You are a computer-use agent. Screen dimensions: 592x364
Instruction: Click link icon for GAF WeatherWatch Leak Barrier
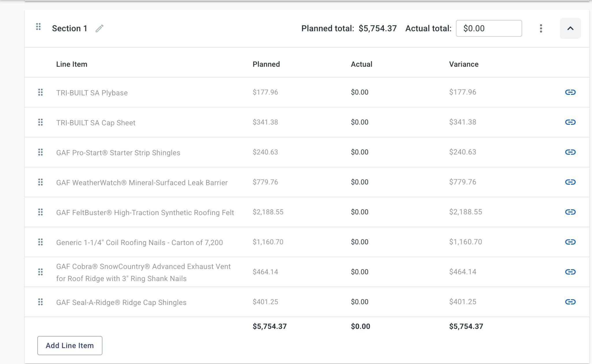pos(570,182)
